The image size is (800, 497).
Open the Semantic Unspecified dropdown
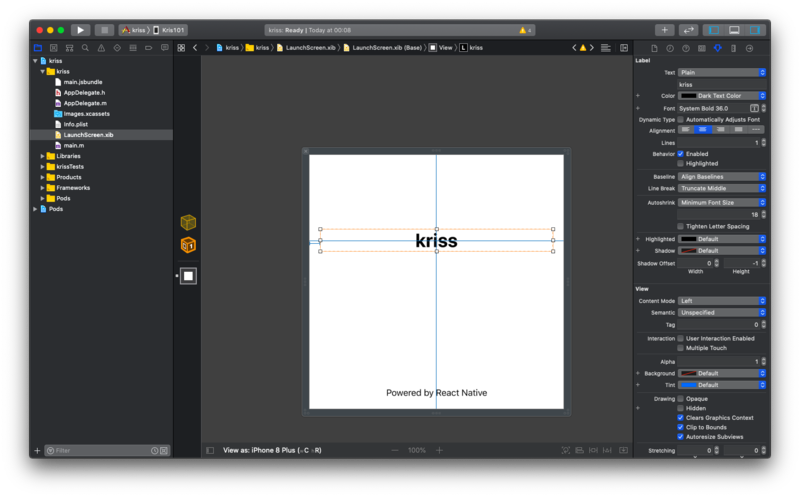[x=722, y=313]
